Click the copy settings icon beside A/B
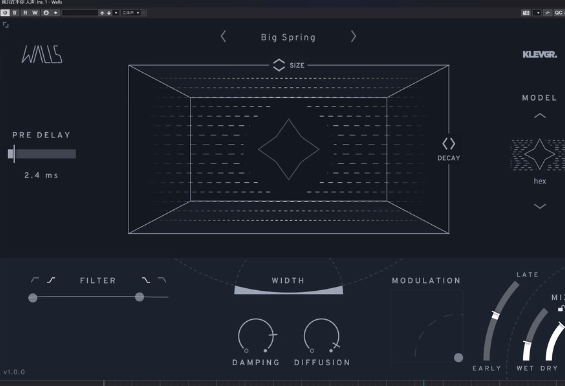 tap(55, 13)
